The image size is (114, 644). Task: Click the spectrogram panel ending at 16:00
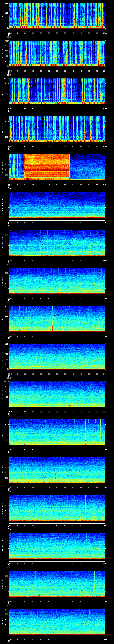[57, 53]
